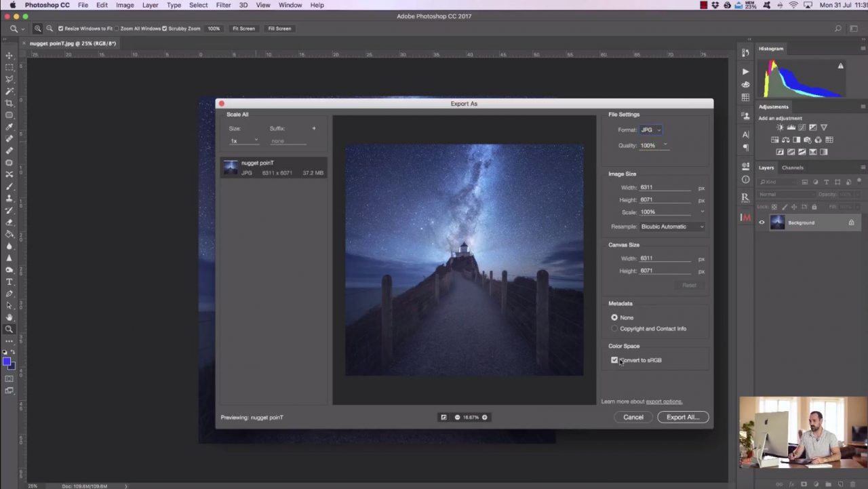Click the Export All button
This screenshot has height=489, width=868.
[x=682, y=417]
